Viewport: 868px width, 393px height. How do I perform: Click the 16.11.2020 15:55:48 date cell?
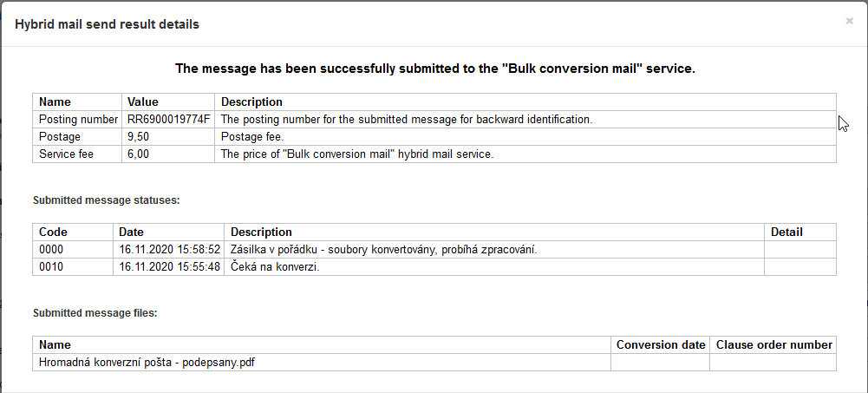click(x=170, y=267)
